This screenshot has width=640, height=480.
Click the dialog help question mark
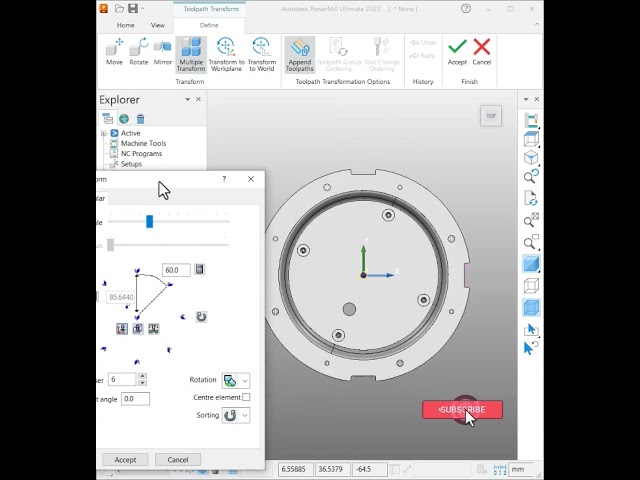pyautogui.click(x=224, y=179)
